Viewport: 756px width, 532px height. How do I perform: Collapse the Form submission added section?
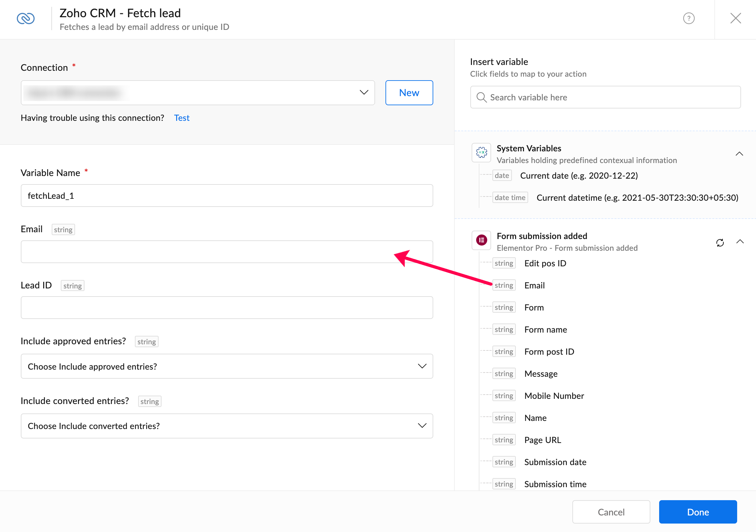point(739,242)
